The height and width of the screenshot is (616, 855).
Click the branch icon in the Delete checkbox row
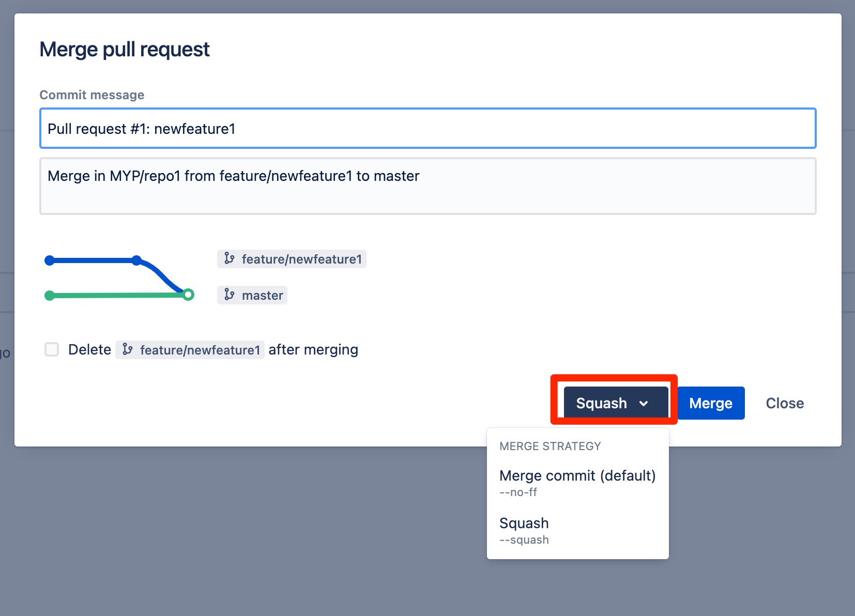pos(128,349)
